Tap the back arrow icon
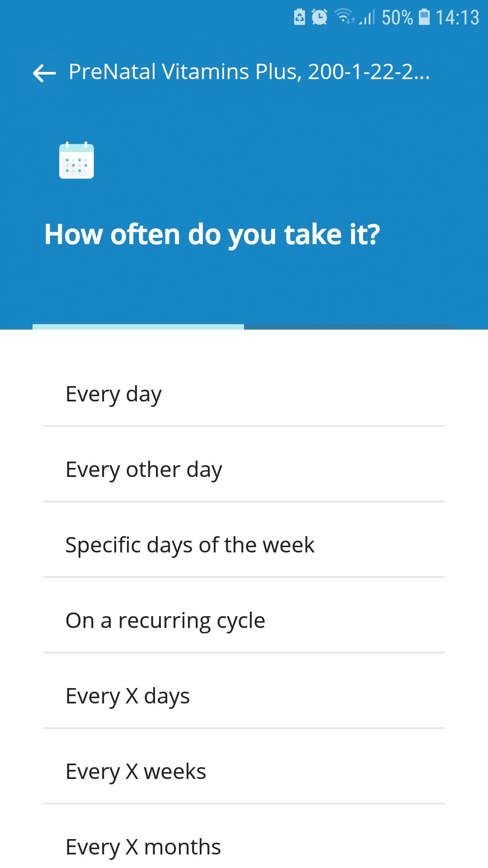 coord(44,72)
